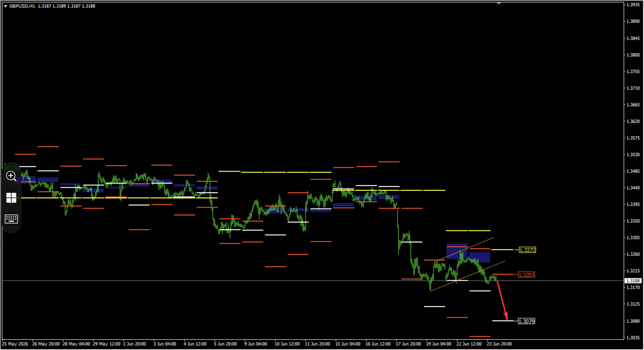Click the magnifier zoom-in icon
The image size is (644, 350).
(11, 176)
